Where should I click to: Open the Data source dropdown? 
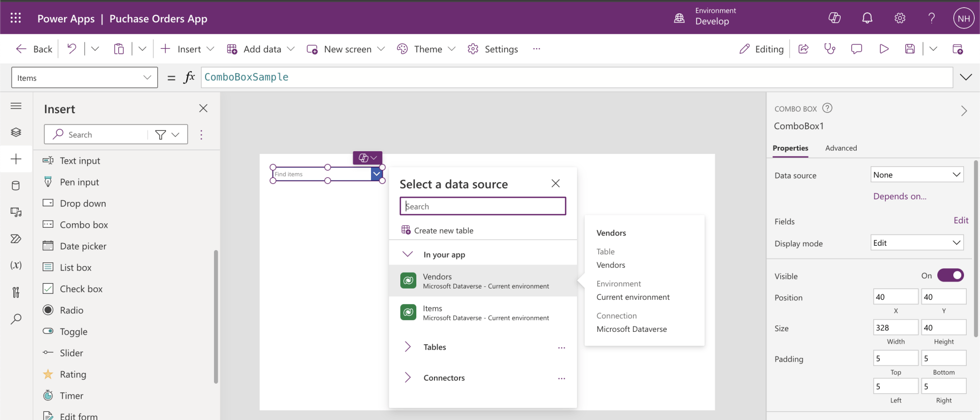coord(916,175)
